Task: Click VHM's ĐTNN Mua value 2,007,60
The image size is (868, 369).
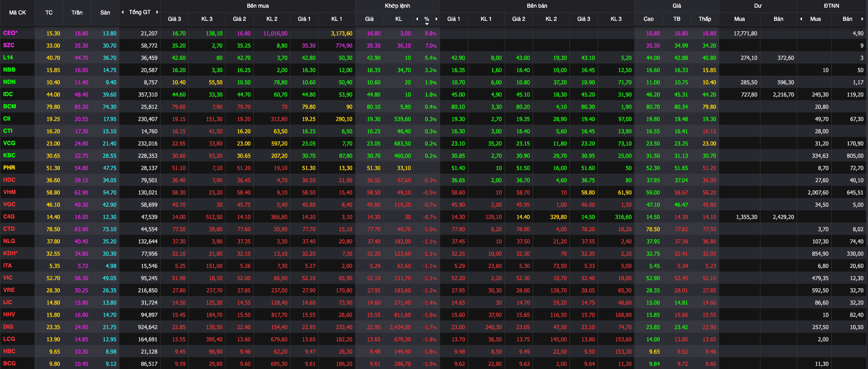Action: click(818, 193)
